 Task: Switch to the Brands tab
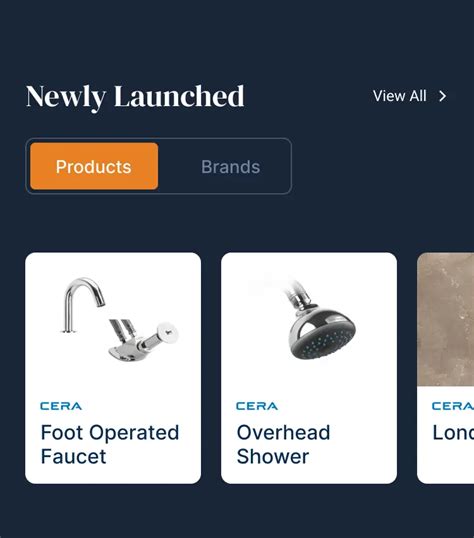click(230, 167)
